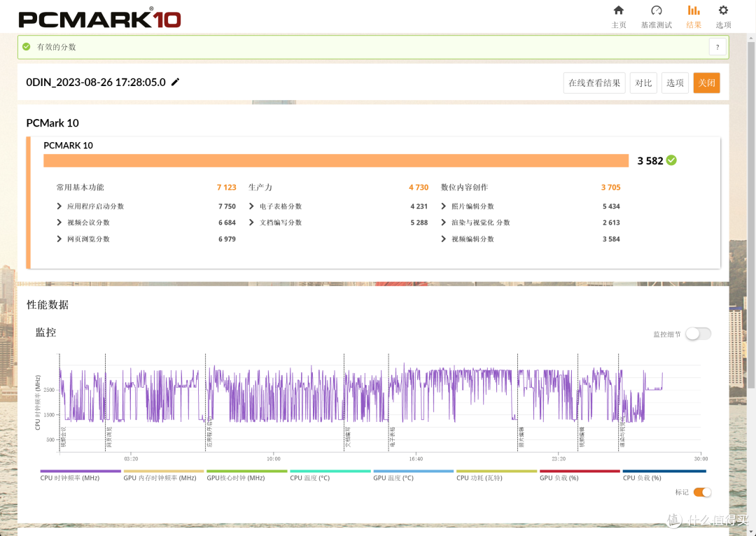Click the 16:40 time label on chart axis
Viewport: 756px width, 536px height.
(416, 459)
